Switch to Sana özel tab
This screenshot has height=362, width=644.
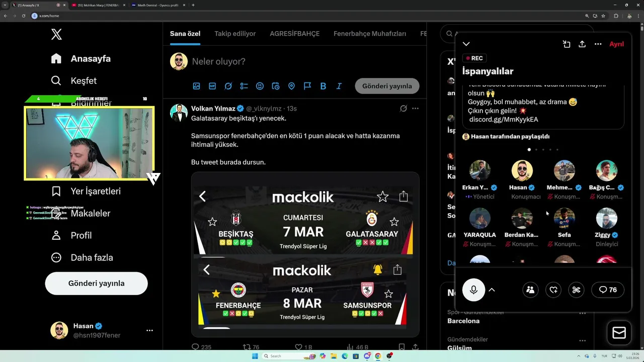point(185,34)
